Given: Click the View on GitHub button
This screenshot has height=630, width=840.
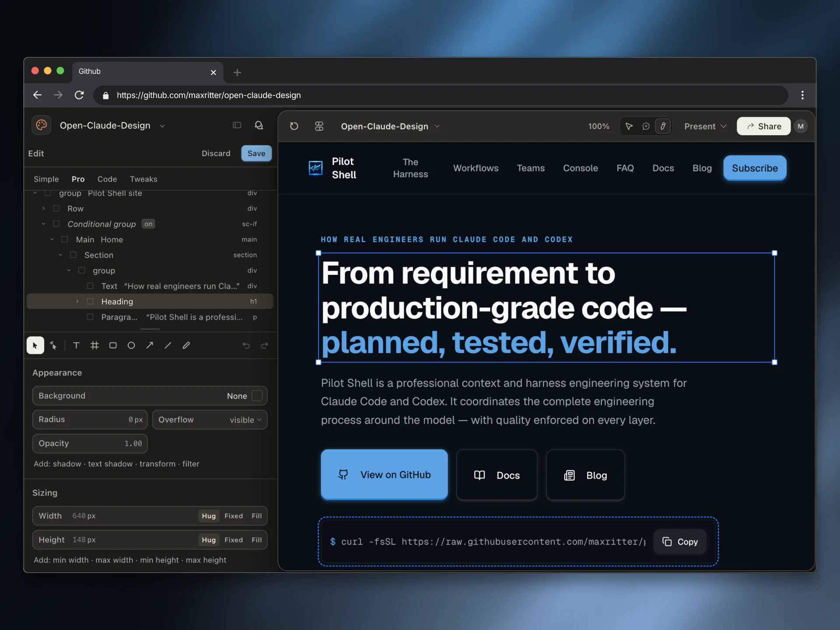Looking at the screenshot, I should [384, 474].
